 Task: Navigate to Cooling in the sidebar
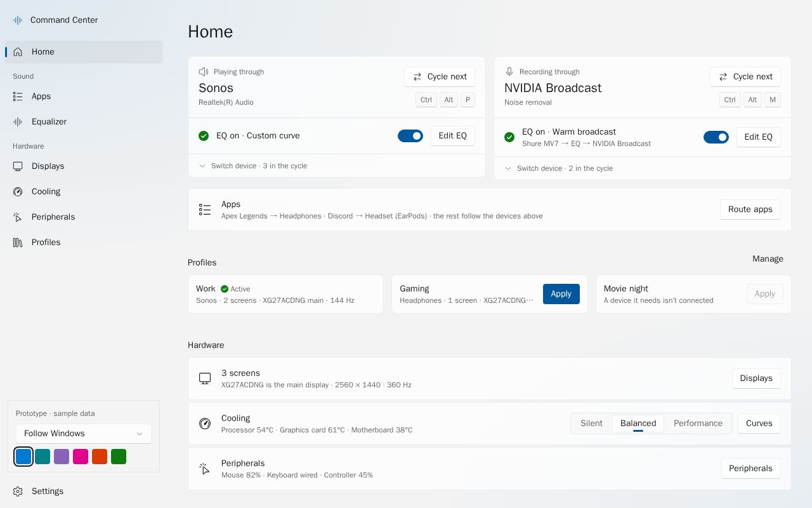pos(84,192)
